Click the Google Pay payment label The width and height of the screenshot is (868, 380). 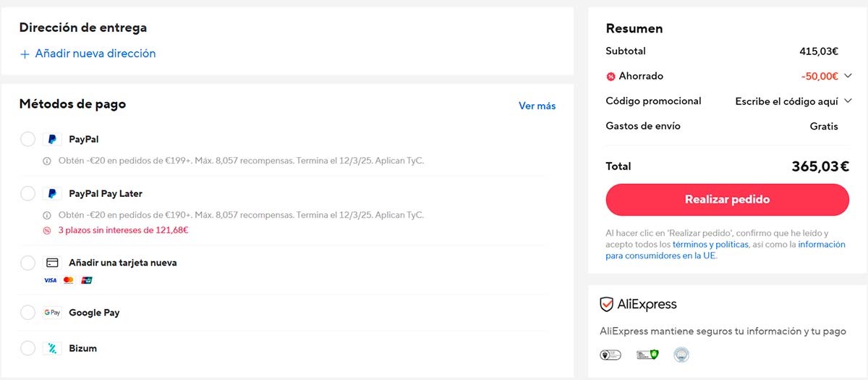[x=94, y=313]
